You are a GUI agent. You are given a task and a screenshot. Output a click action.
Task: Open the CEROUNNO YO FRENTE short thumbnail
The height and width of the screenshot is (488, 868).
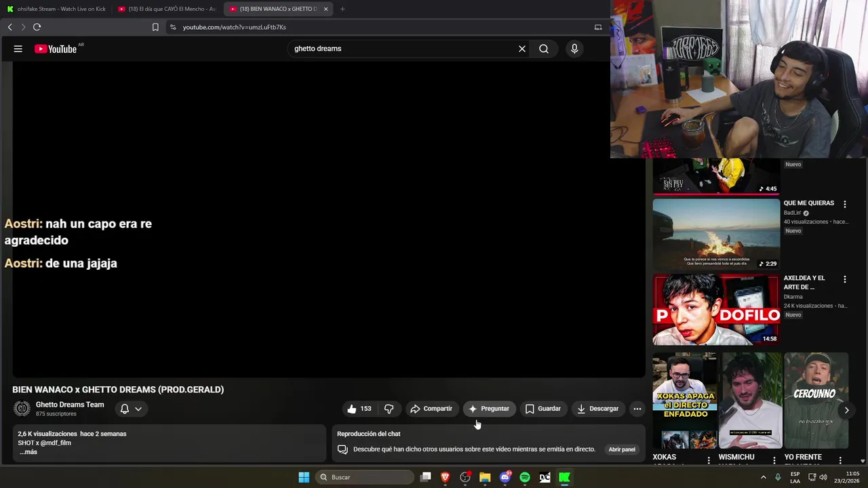[x=816, y=401]
